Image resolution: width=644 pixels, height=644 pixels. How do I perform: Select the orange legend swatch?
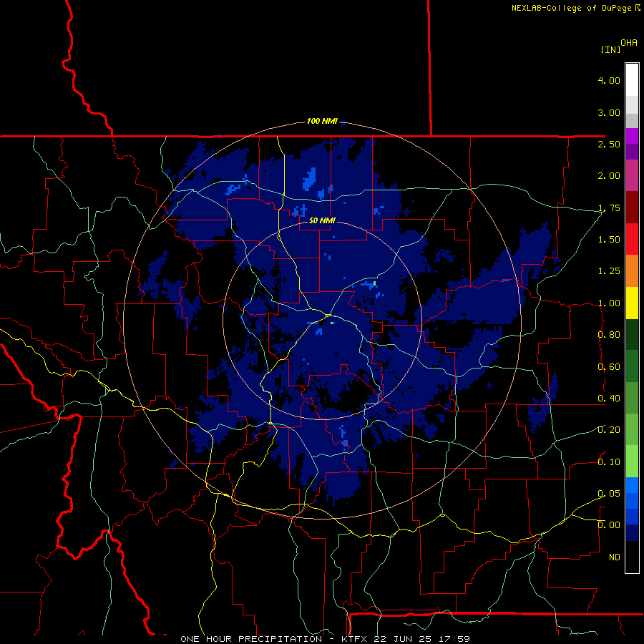pos(632,270)
